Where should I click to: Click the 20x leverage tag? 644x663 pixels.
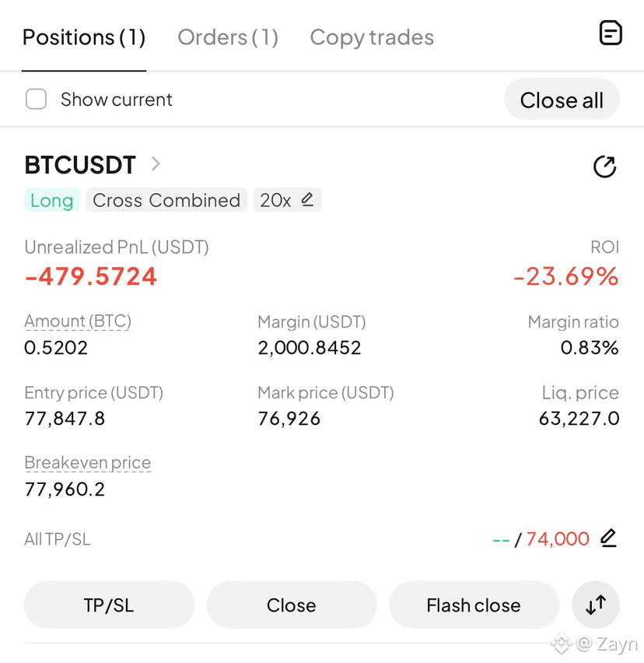[x=287, y=200]
